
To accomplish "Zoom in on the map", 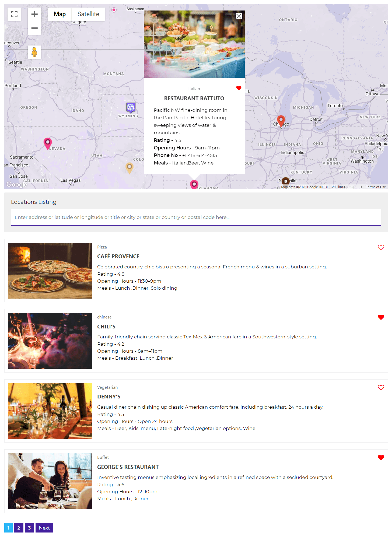I will pyautogui.click(x=34, y=14).
